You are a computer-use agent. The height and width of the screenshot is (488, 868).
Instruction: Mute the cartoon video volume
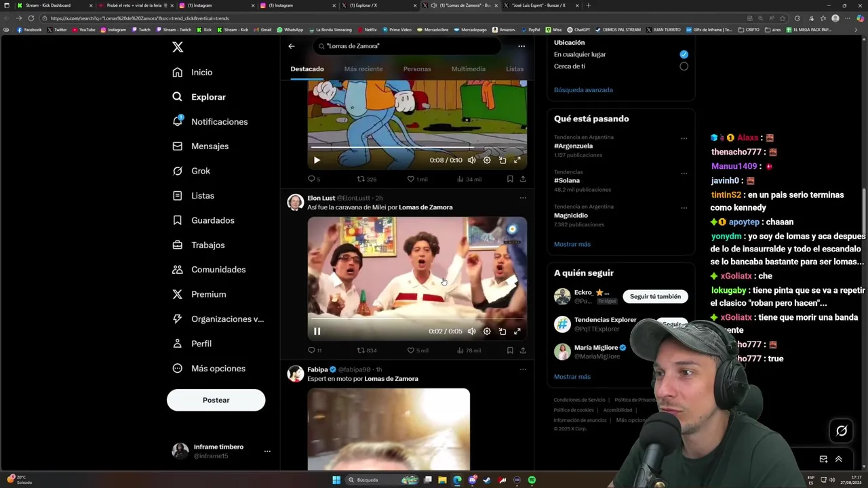coord(472,161)
